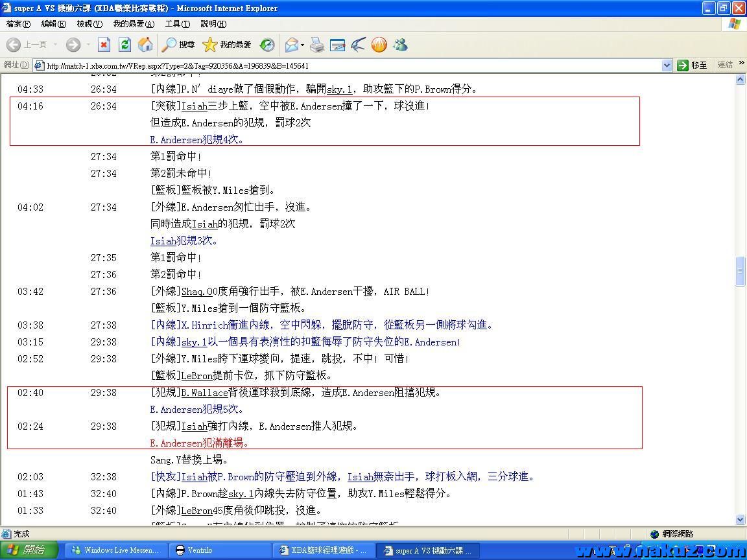Open the 檔案(F) menu
Screen dimensions: 747x560
point(18,24)
